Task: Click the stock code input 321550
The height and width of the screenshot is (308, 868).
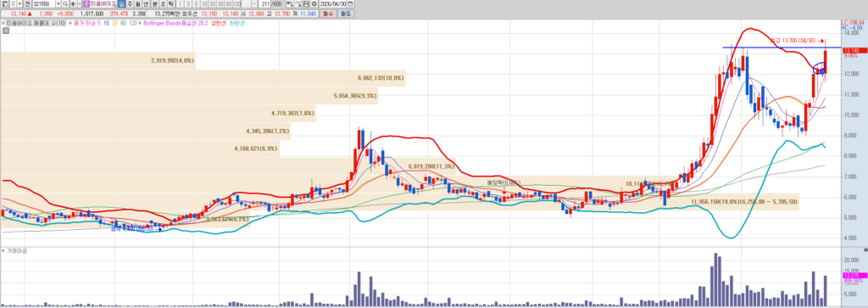Action: pyautogui.click(x=44, y=4)
